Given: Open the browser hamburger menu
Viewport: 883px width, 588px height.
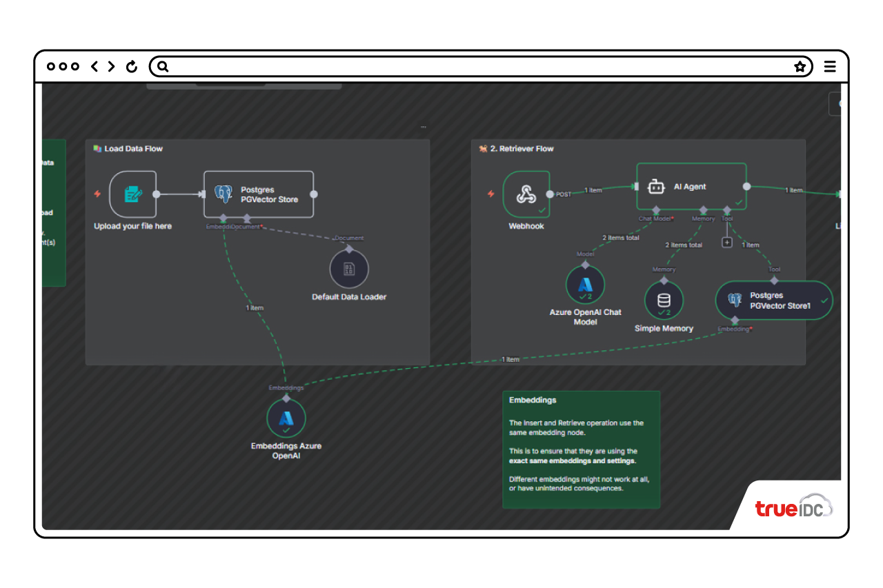Looking at the screenshot, I should 830,67.
